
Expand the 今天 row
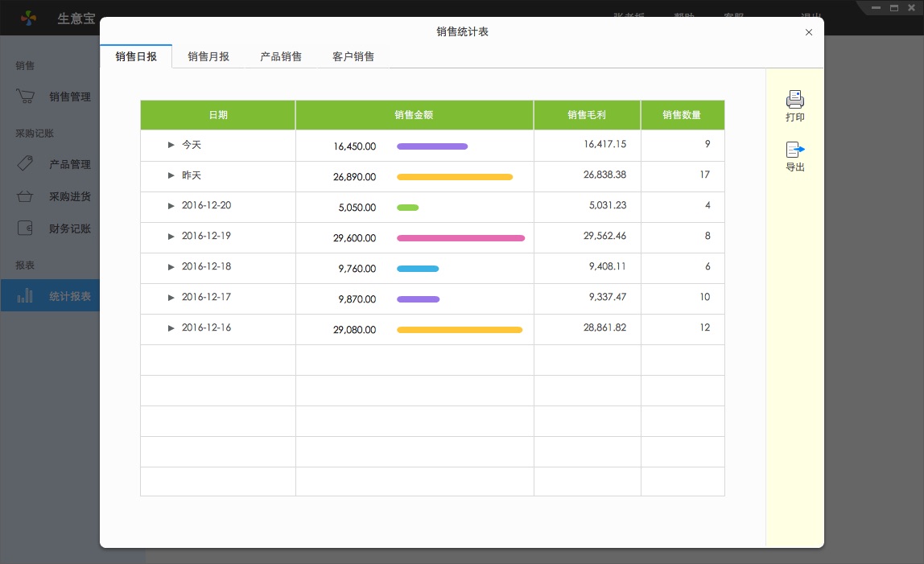[x=171, y=145]
